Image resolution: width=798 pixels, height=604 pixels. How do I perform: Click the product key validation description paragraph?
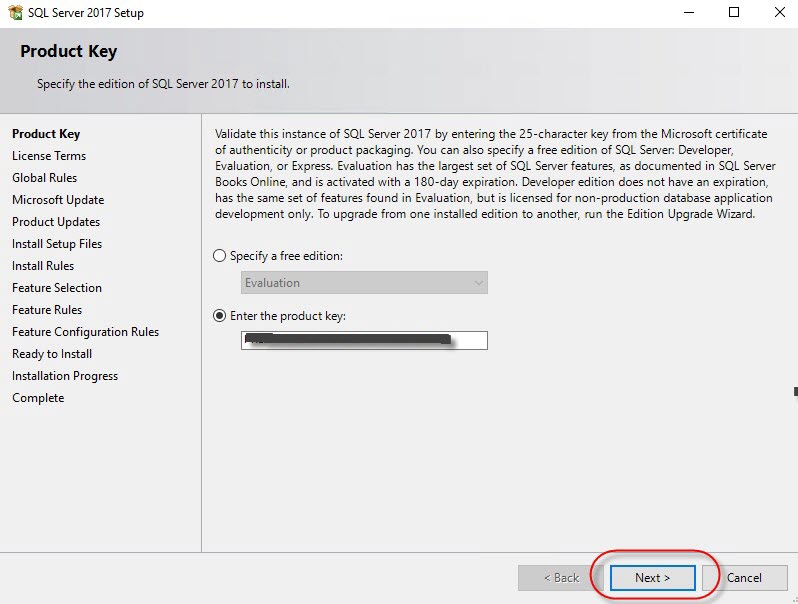tap(495, 174)
